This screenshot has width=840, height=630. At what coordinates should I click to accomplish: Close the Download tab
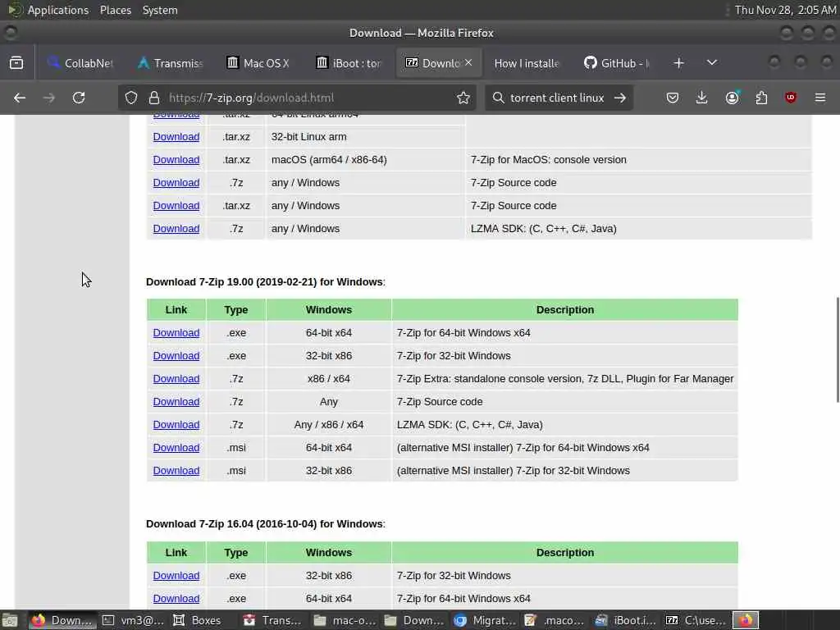point(468,62)
